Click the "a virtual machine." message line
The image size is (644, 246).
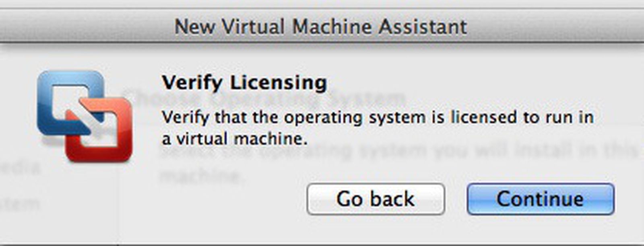[x=235, y=139]
